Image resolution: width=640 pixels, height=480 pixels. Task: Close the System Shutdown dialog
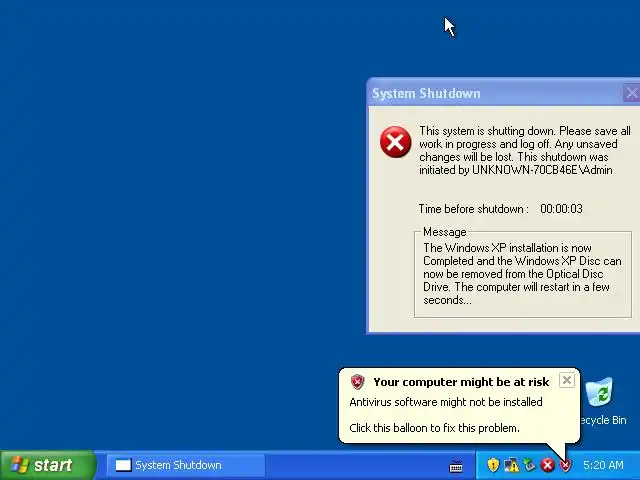pos(631,93)
